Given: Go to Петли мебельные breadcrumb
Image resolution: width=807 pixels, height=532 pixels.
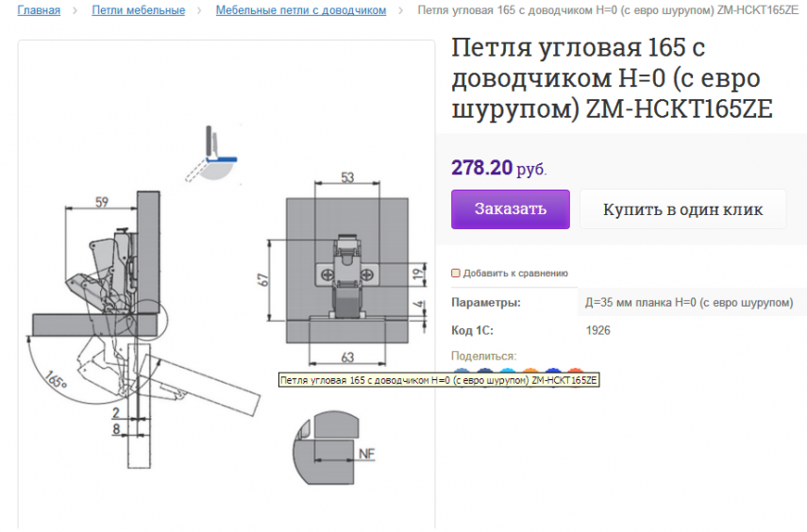Looking at the screenshot, I should point(138,10).
